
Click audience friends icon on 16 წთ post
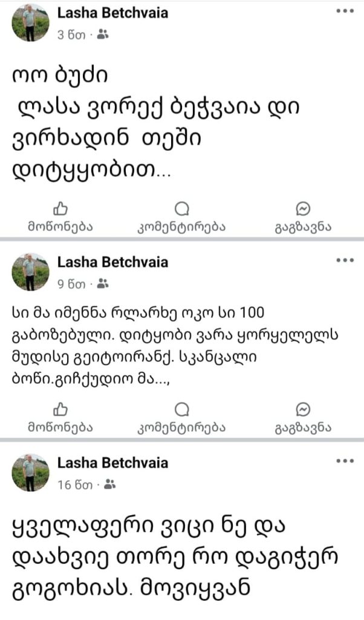(109, 484)
